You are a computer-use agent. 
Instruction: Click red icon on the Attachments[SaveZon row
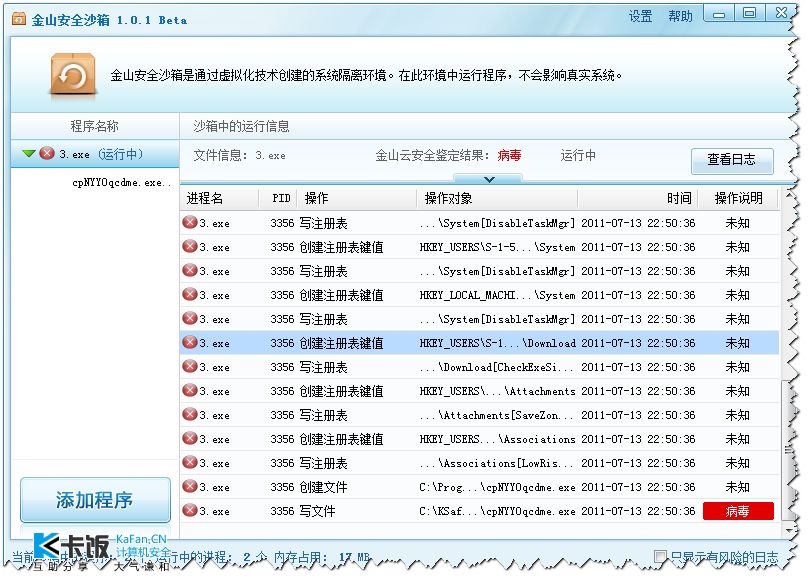point(189,415)
